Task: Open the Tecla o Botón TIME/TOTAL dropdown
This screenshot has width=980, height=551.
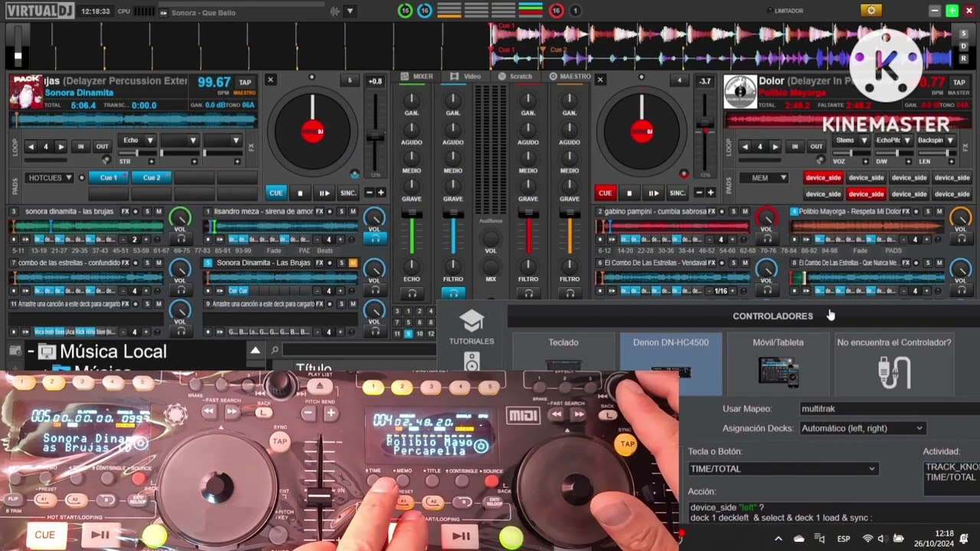Action: [782, 468]
